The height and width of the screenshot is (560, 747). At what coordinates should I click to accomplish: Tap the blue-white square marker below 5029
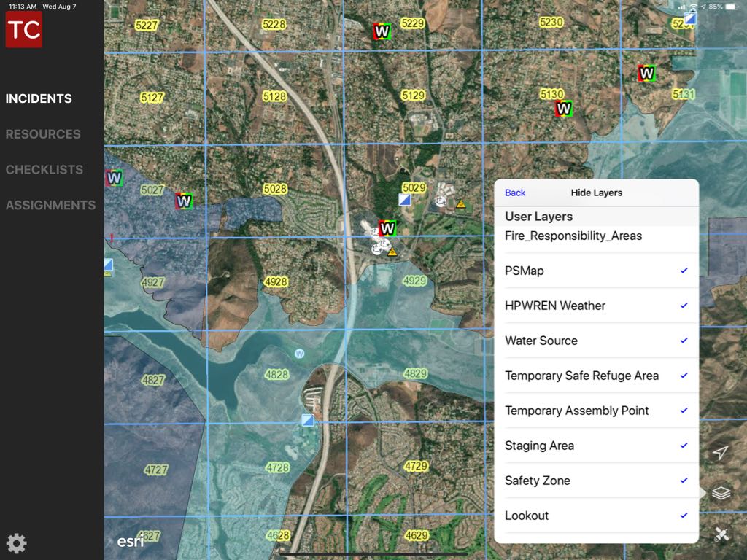click(x=405, y=199)
